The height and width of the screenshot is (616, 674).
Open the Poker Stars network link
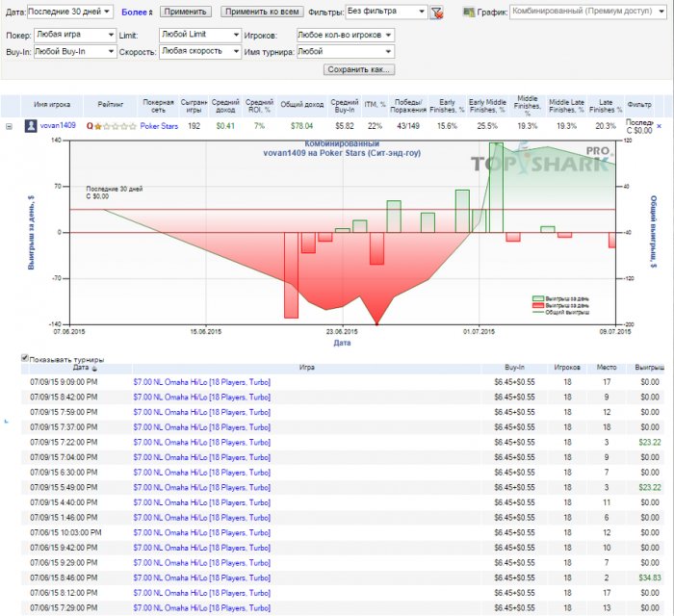tap(159, 126)
